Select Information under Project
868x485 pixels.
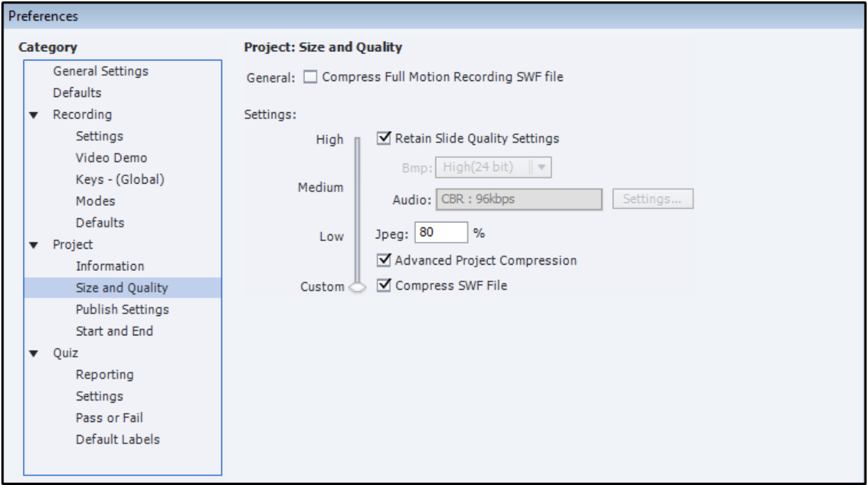pos(110,266)
